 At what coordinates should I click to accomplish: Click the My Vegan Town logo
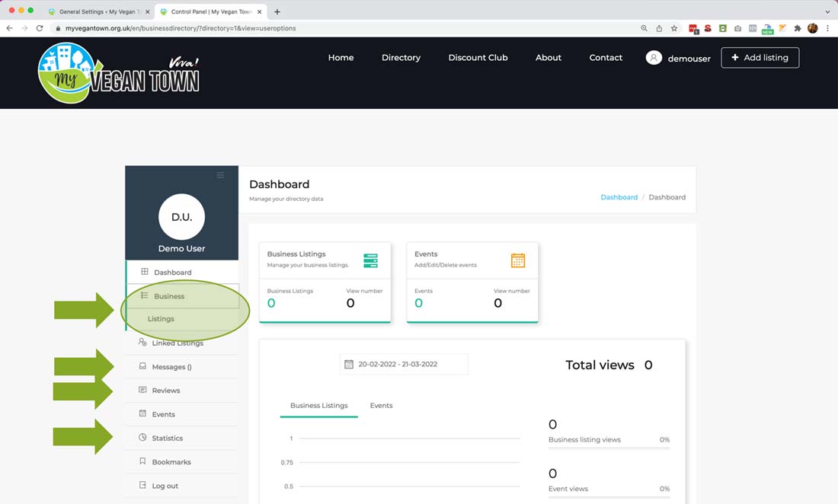[119, 72]
